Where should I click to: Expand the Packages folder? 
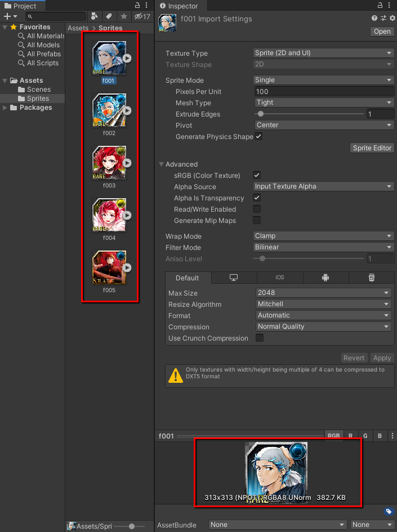tap(5, 108)
